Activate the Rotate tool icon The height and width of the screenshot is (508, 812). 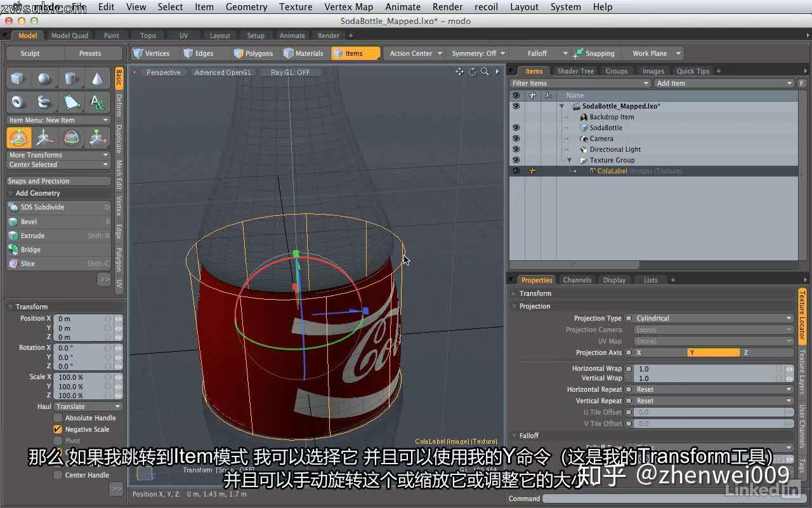(x=72, y=138)
